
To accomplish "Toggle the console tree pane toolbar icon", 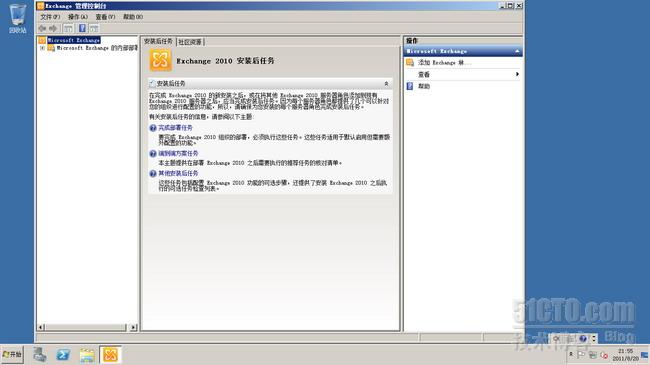I will (68, 28).
